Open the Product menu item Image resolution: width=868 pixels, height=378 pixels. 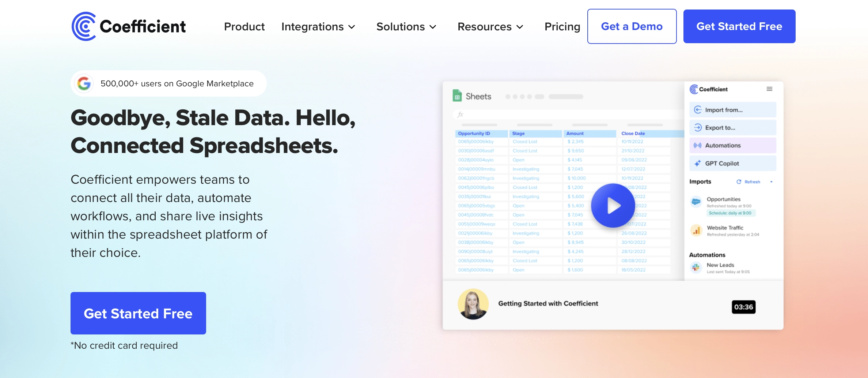pos(244,27)
